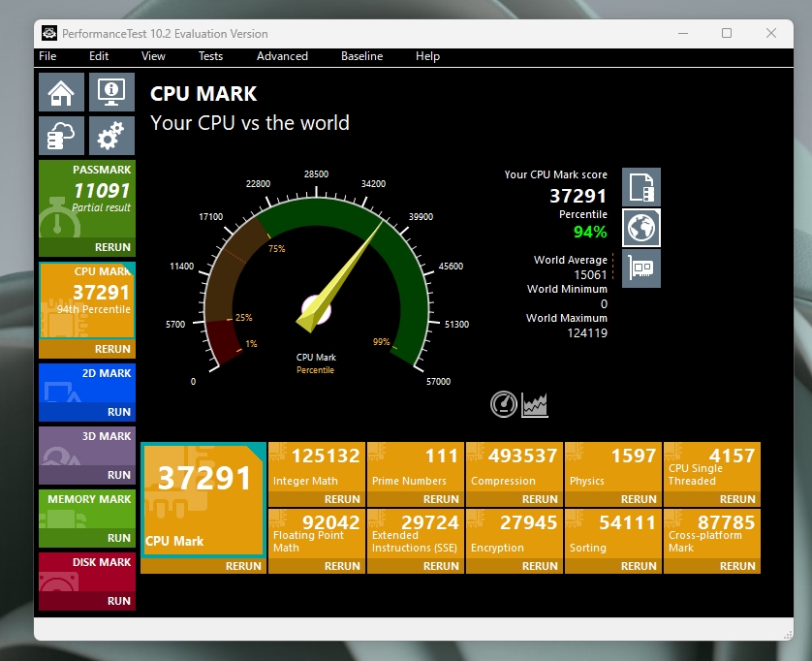Image resolution: width=812 pixels, height=661 pixels.
Task: Switch to the distribution graph view icon
Action: (535, 404)
